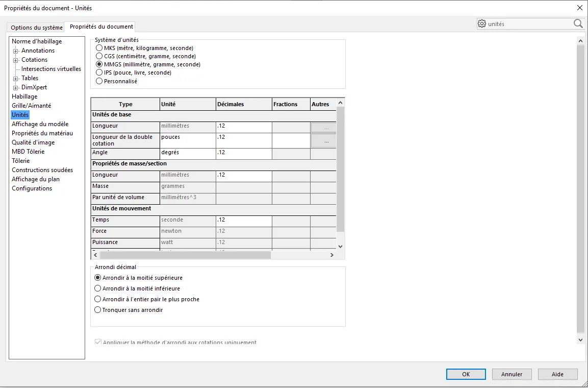588x388 pixels.
Task: Select MMGS unit system radio button
Action: pos(99,64)
